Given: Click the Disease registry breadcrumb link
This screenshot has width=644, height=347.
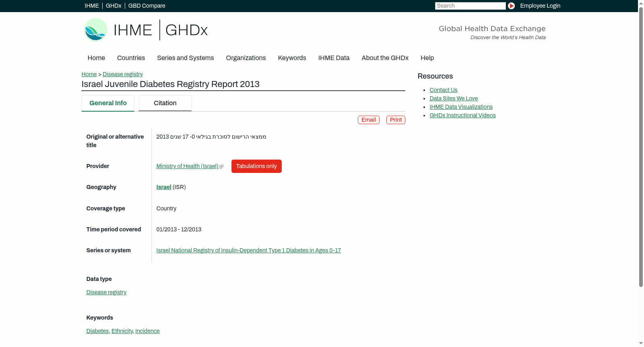Looking at the screenshot, I should click(123, 74).
